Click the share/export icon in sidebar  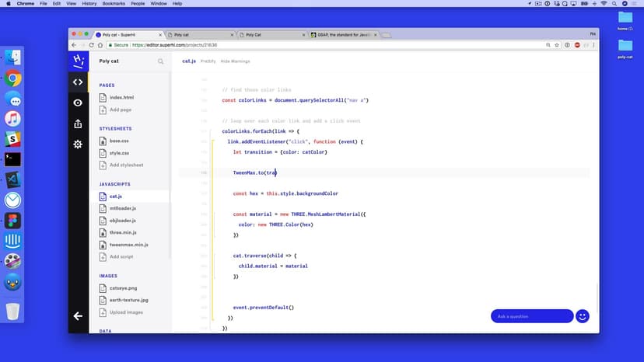[x=78, y=124]
